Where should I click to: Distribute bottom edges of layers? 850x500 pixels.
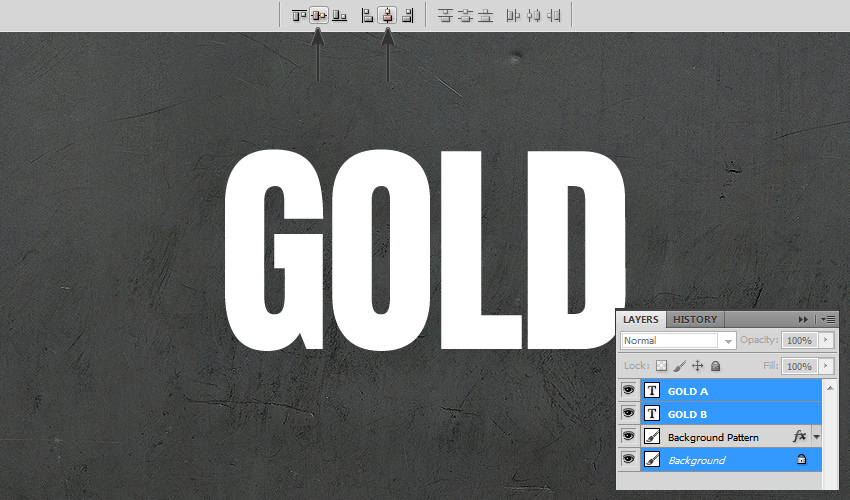click(x=485, y=16)
